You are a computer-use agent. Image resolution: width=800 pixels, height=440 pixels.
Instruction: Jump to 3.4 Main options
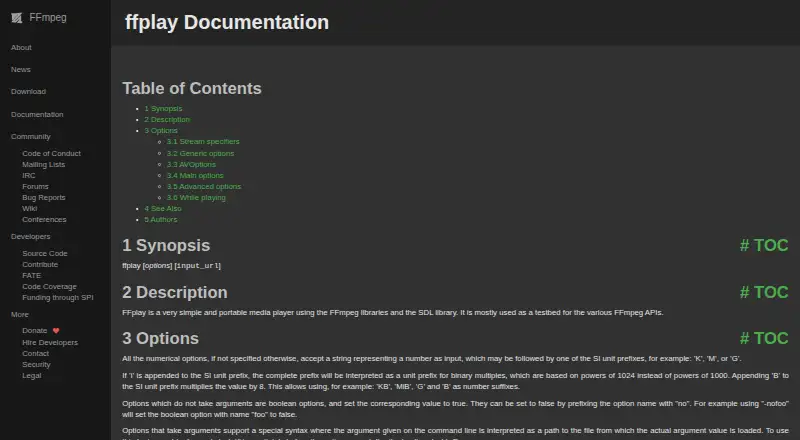click(195, 176)
